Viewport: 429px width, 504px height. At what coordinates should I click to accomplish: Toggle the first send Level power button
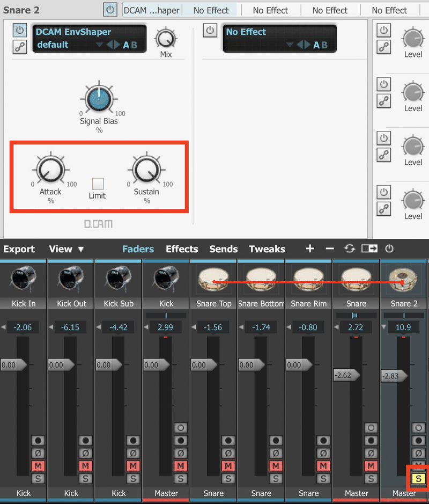point(383,31)
